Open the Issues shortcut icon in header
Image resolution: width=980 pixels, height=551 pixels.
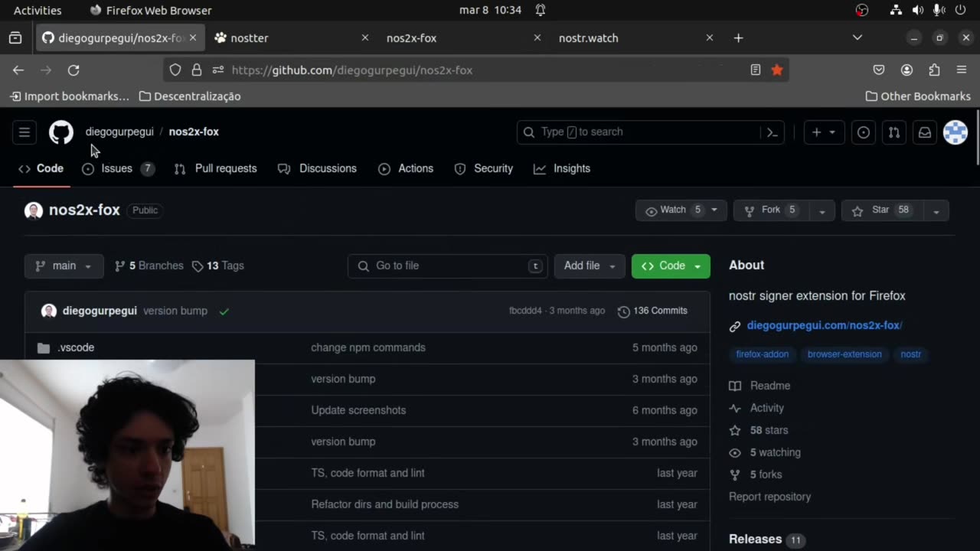coord(864,132)
